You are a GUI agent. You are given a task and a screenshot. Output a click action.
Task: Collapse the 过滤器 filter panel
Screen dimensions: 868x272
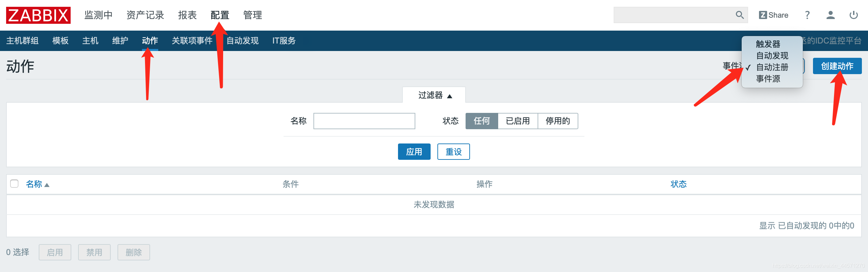[x=435, y=95]
